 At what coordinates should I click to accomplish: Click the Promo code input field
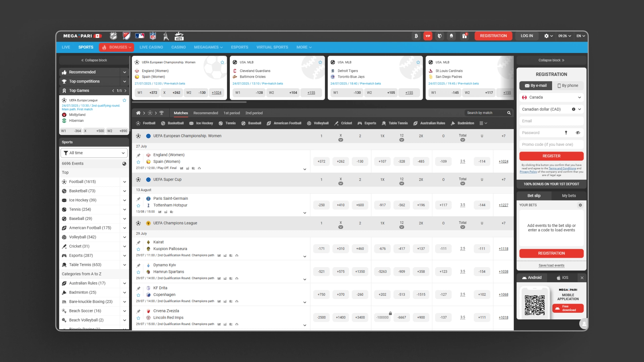click(x=551, y=144)
